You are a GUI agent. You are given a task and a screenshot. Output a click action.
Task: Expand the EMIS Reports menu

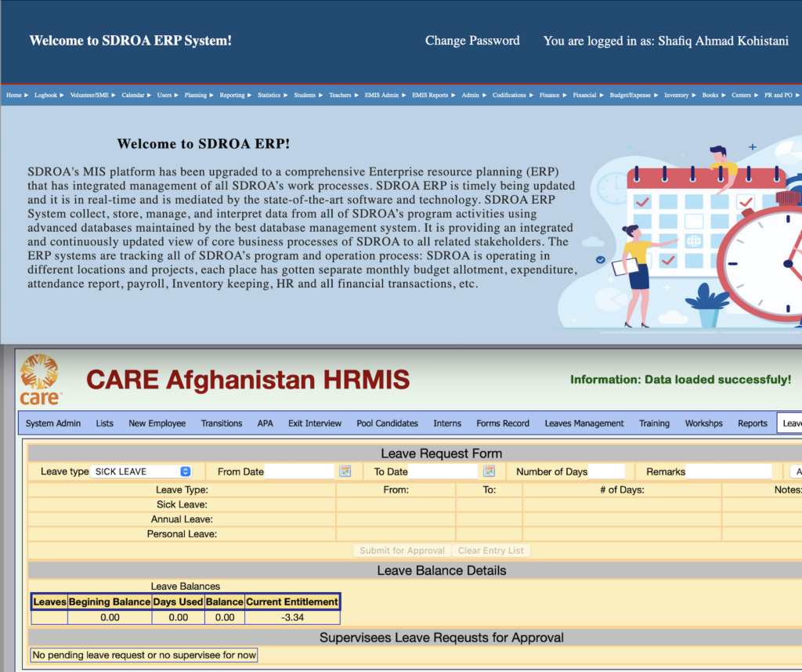434,96
